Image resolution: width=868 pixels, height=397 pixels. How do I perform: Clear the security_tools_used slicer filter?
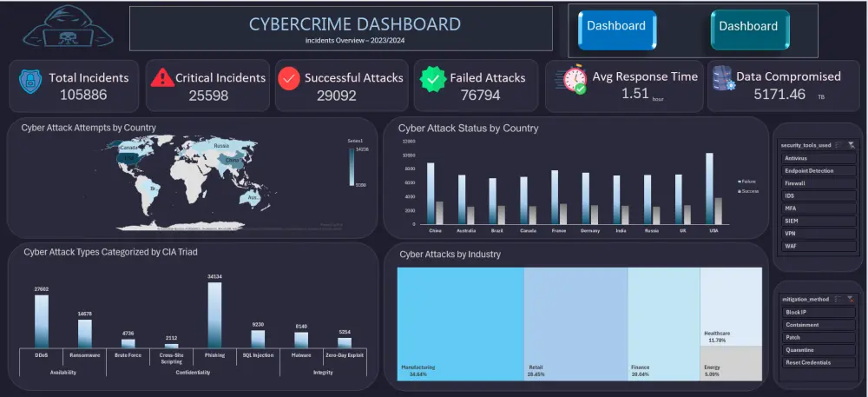(x=851, y=145)
